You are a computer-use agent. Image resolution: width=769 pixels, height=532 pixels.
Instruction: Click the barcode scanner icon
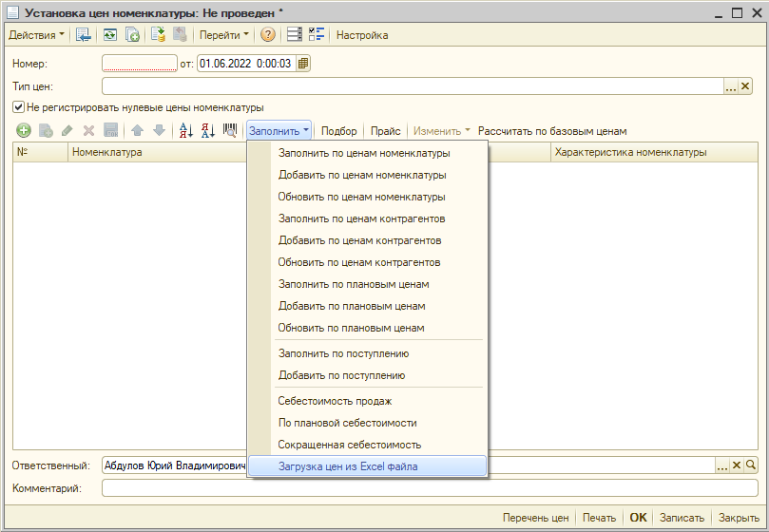[x=229, y=130]
